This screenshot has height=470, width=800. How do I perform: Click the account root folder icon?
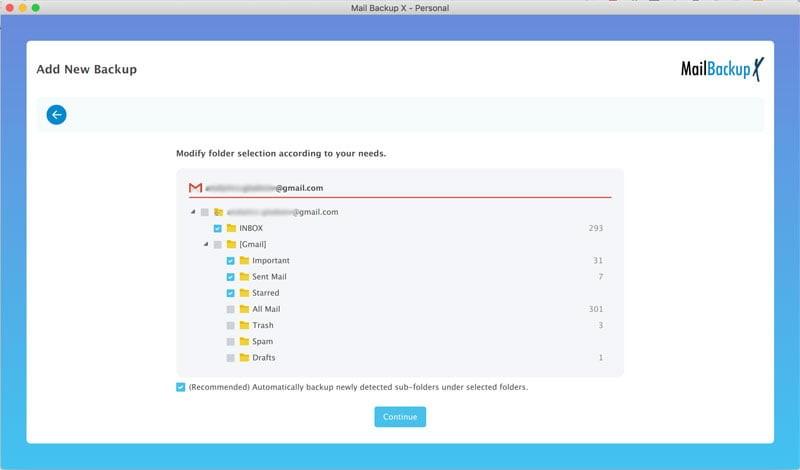pos(218,212)
